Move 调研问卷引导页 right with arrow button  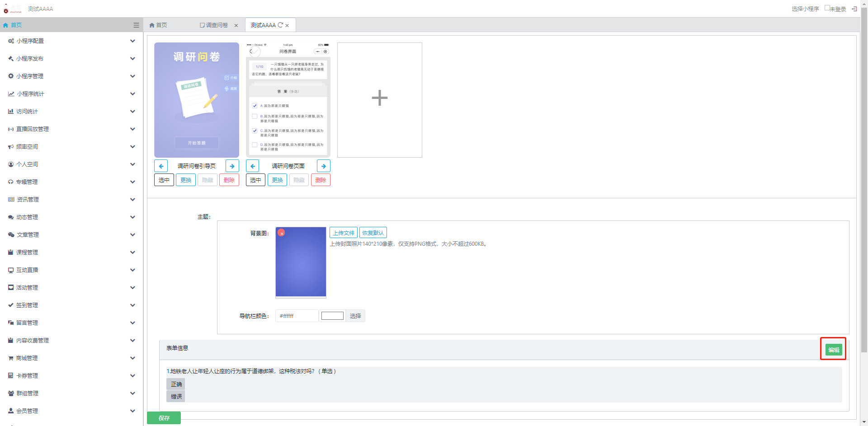[232, 166]
